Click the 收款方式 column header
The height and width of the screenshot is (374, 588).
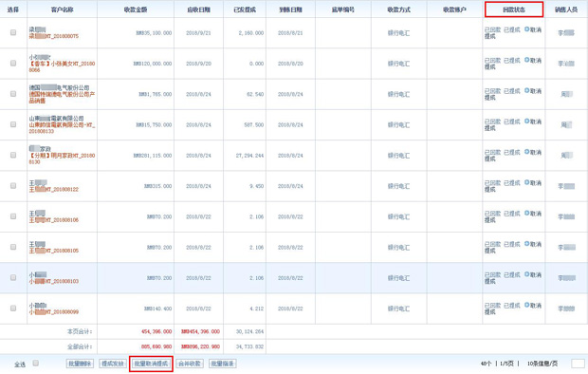(399, 9)
